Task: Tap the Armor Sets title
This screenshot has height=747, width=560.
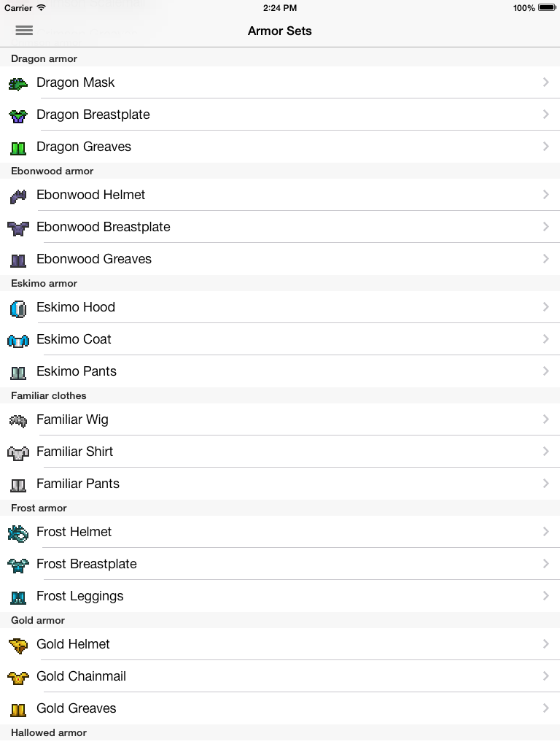Action: coord(280,31)
